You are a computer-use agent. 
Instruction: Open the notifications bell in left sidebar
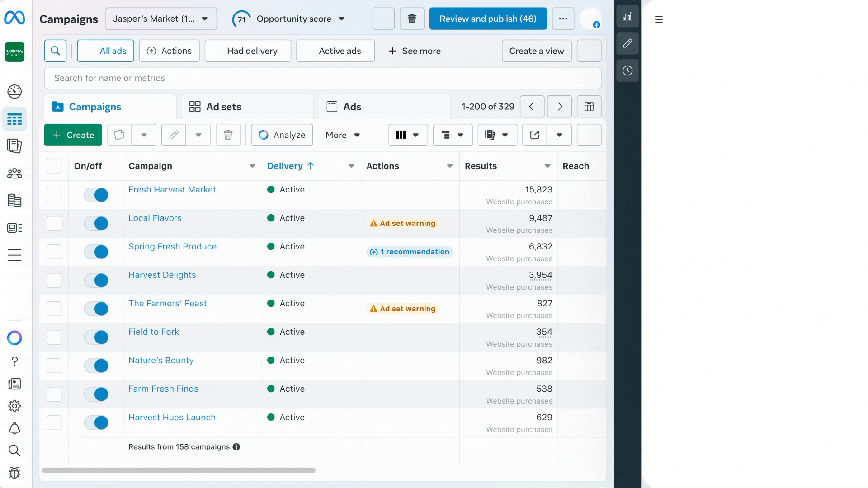click(14, 428)
